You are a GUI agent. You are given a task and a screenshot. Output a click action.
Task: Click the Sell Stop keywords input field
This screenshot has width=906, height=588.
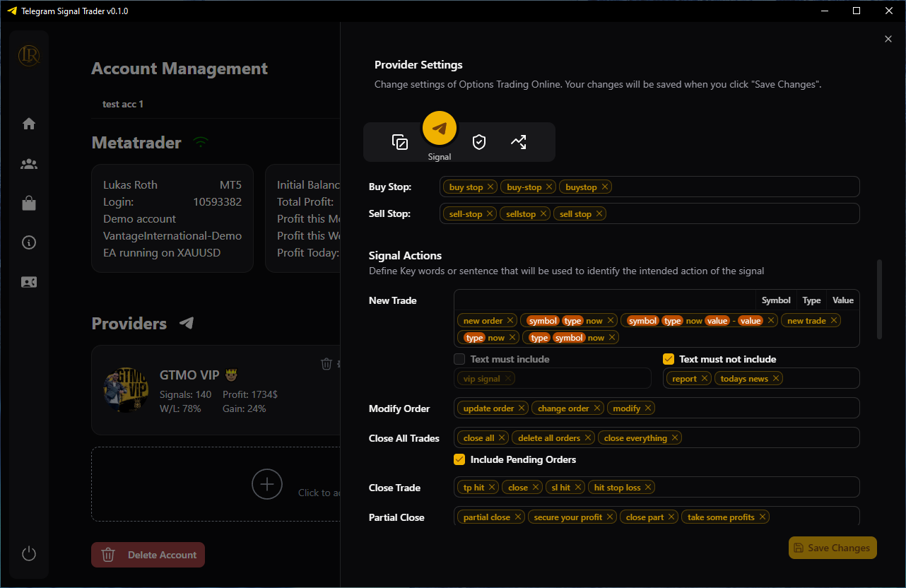(649, 213)
